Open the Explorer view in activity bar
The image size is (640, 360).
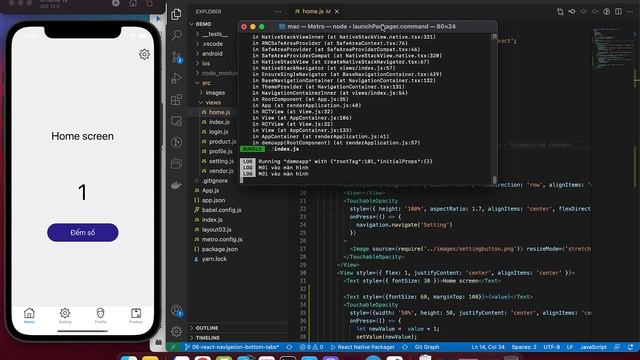point(176,15)
